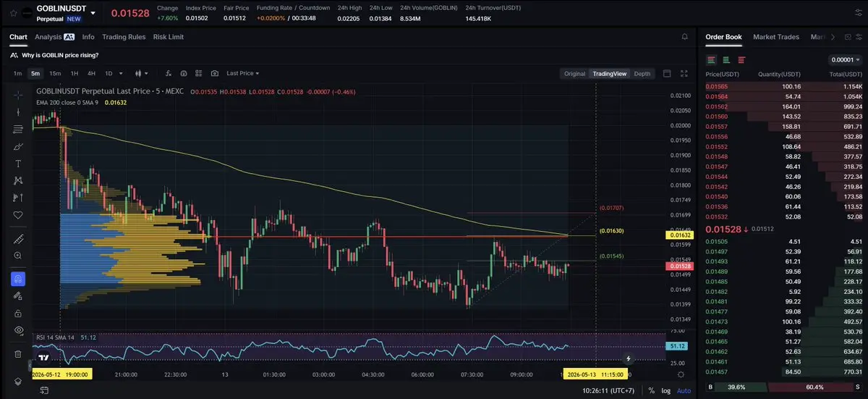Select the 5m timeframe

click(x=35, y=73)
